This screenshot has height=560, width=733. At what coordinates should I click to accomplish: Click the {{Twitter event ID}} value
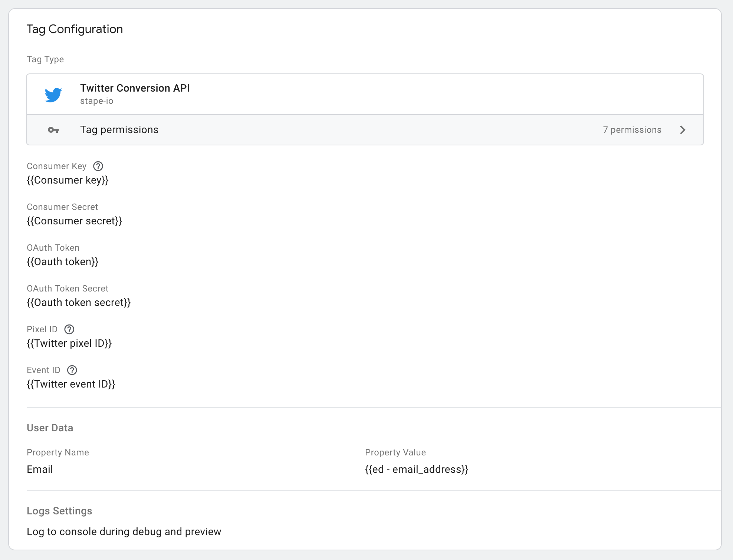(x=71, y=384)
